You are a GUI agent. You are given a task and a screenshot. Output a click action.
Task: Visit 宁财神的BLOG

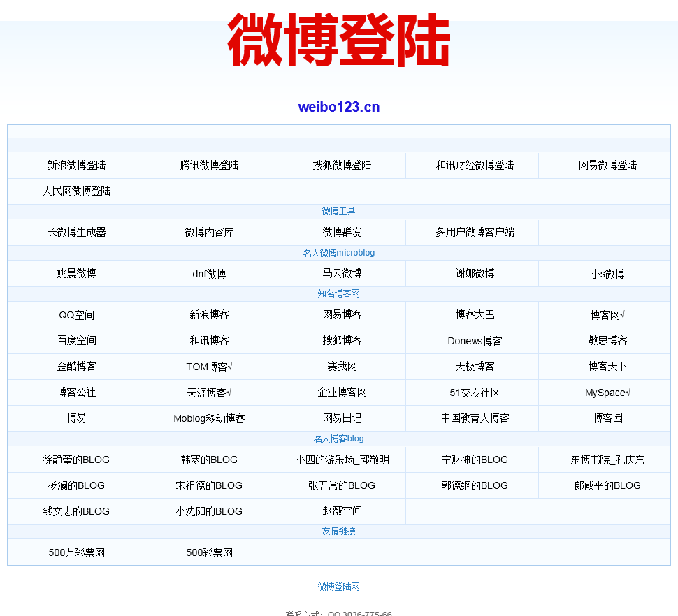[x=475, y=460]
